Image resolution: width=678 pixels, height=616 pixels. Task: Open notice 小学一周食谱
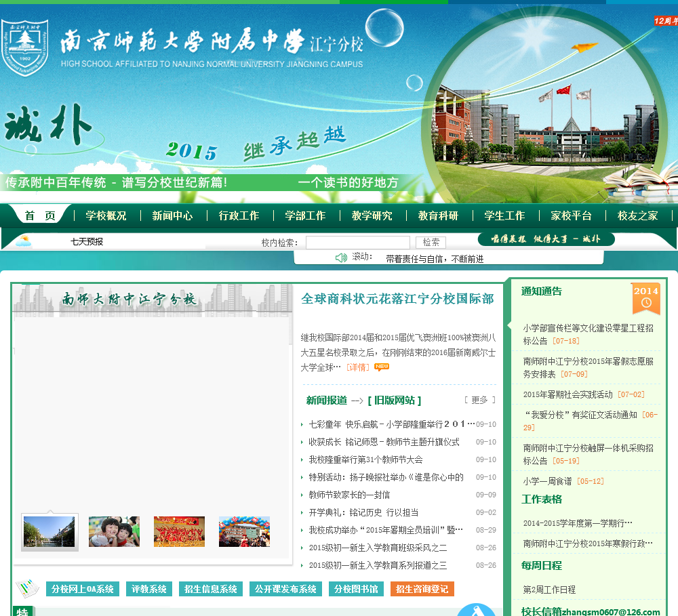[x=547, y=481]
